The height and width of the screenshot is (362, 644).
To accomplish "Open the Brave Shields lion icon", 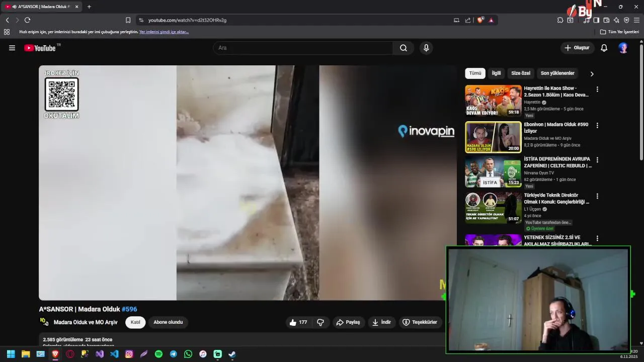I will click(x=480, y=20).
